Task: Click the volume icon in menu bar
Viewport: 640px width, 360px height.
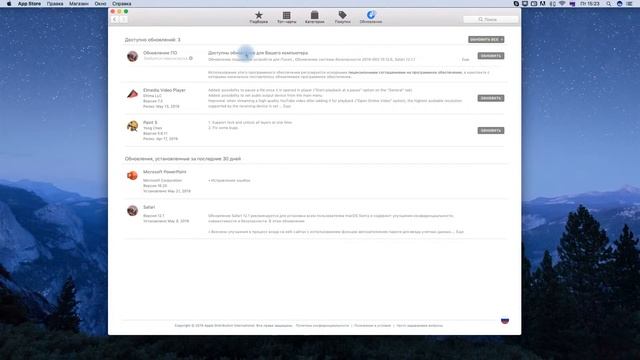Action: [553, 4]
